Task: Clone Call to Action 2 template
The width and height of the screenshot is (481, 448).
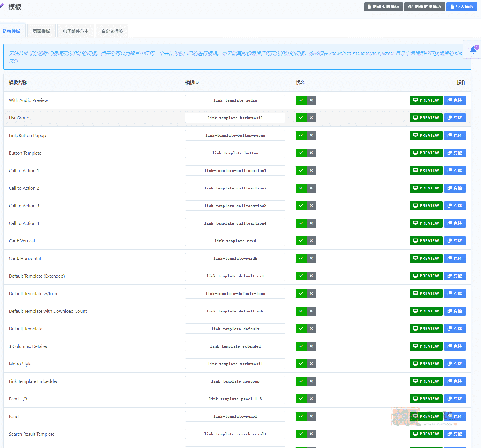Action: [455, 188]
